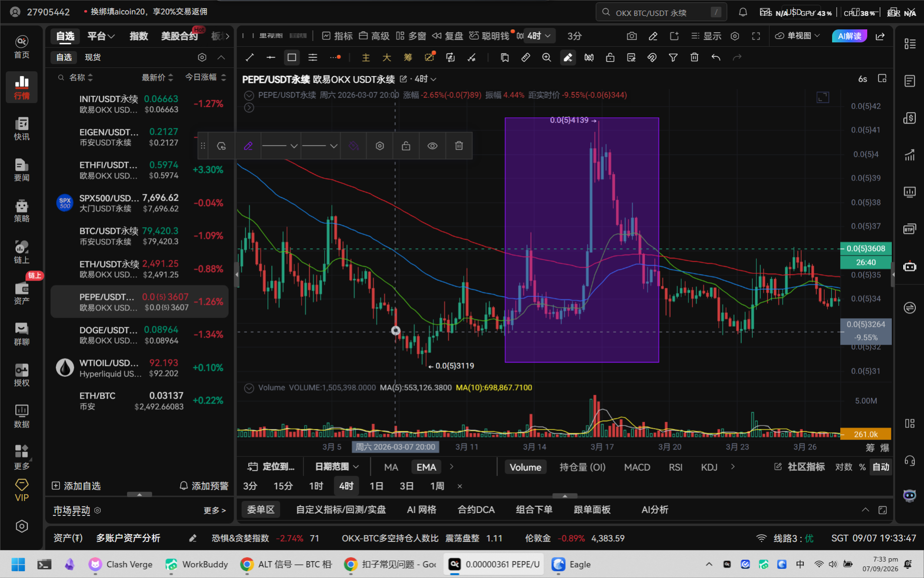924x578 pixels.
Task: Toggle the 对数 logarithmic scale
Action: pos(844,467)
